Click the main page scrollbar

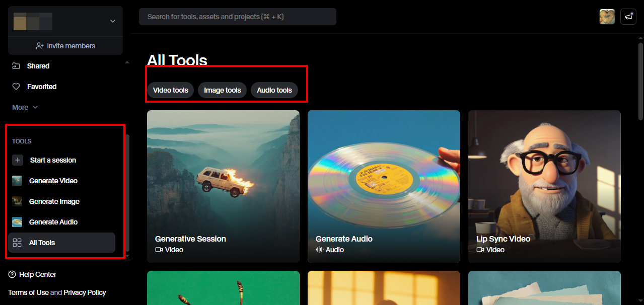tap(641, 81)
